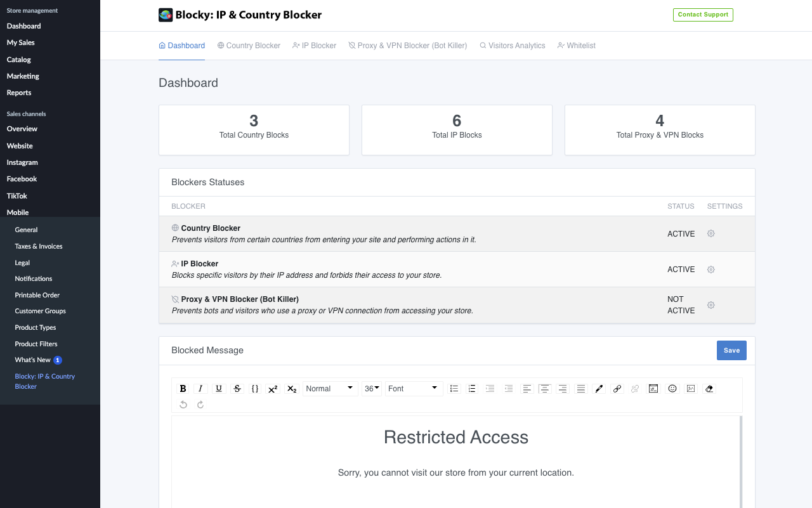Switch to the IP Blocker tab

pos(314,46)
